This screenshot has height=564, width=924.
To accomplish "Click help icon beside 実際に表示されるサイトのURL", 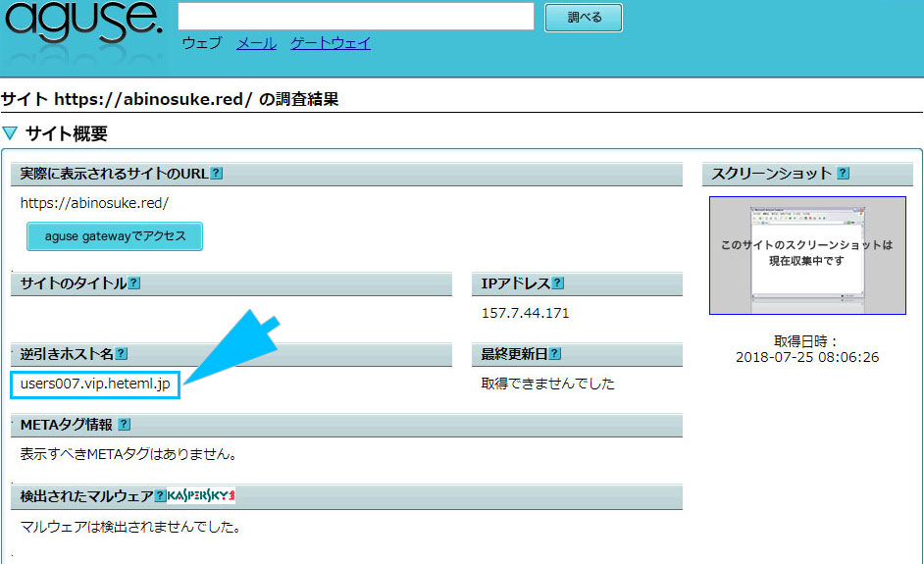I will coord(217,174).
